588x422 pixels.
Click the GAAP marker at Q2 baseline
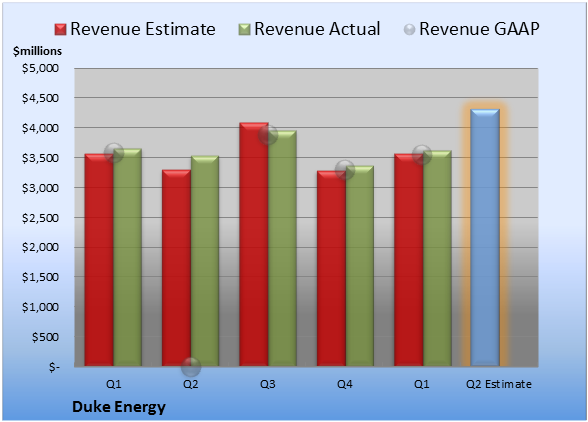pos(191,366)
